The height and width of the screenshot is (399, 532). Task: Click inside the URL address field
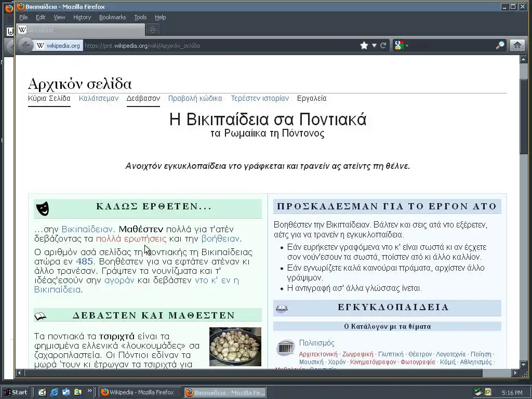[220, 46]
